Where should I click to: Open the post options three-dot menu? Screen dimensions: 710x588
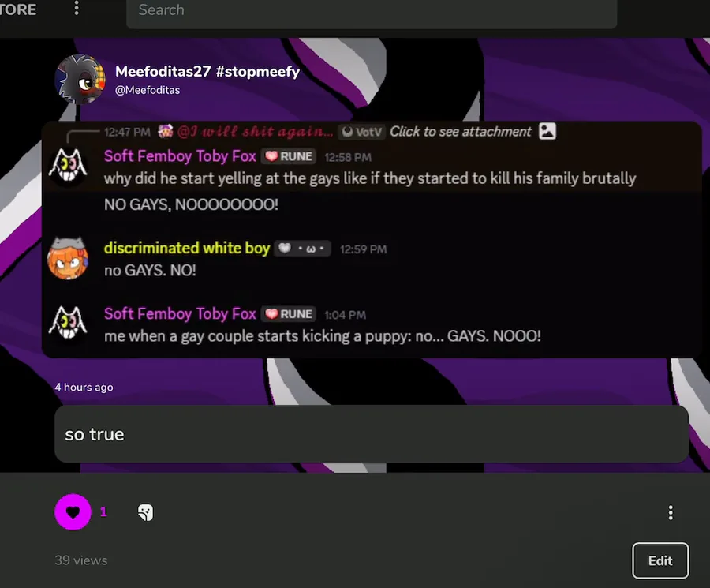pyautogui.click(x=670, y=512)
